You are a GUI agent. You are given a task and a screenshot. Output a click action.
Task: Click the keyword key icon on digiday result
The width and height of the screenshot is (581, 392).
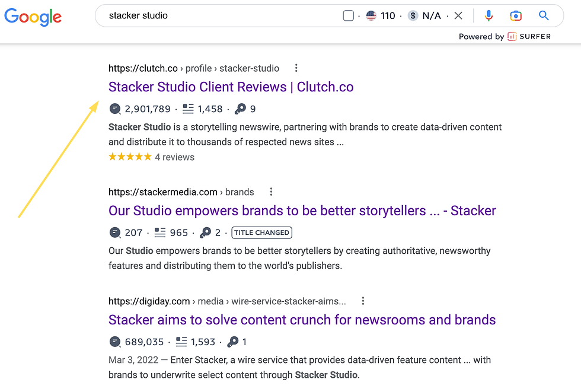click(232, 341)
